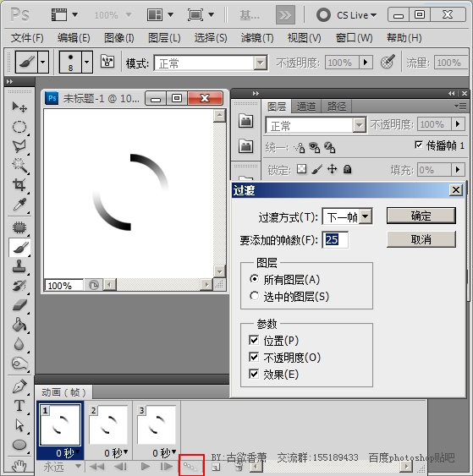The height and width of the screenshot is (476, 473).
Task: Open the 窗口(W) menu
Action: (x=354, y=38)
